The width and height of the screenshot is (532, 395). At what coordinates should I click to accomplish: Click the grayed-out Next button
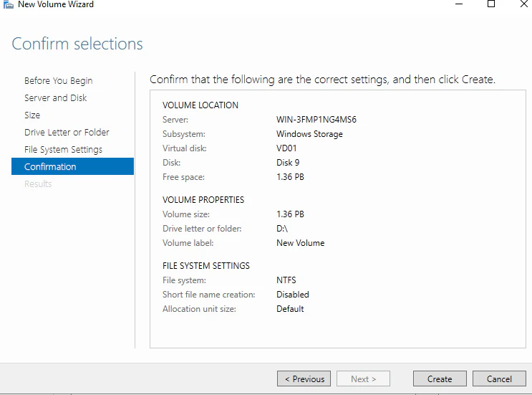(363, 379)
